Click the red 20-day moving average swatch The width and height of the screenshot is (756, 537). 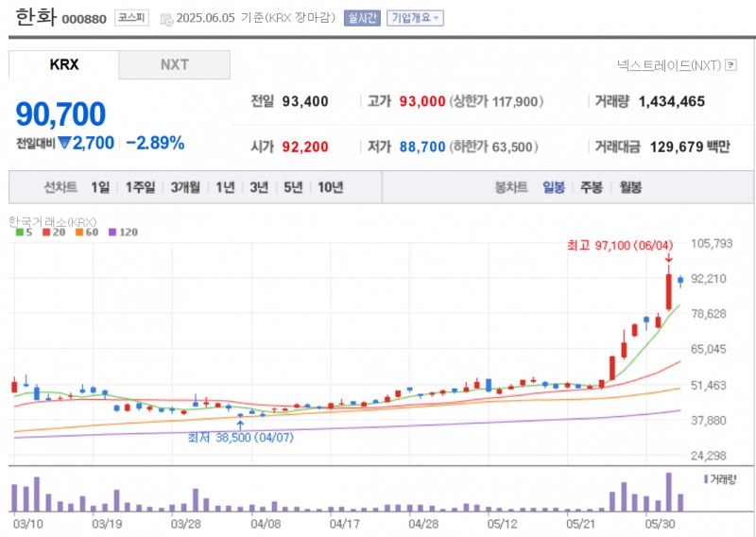pos(46,232)
